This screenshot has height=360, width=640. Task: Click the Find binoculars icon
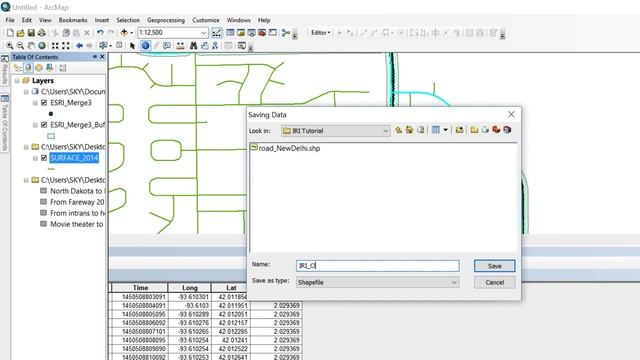tap(193, 46)
